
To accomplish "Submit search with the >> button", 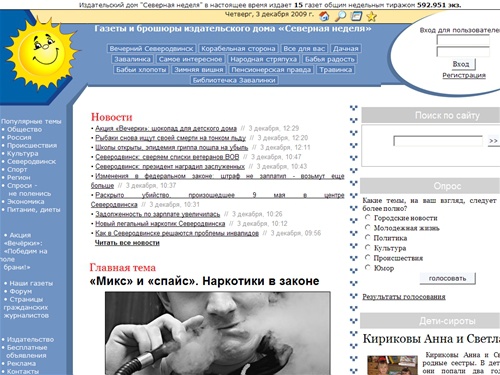I will 493,141.
